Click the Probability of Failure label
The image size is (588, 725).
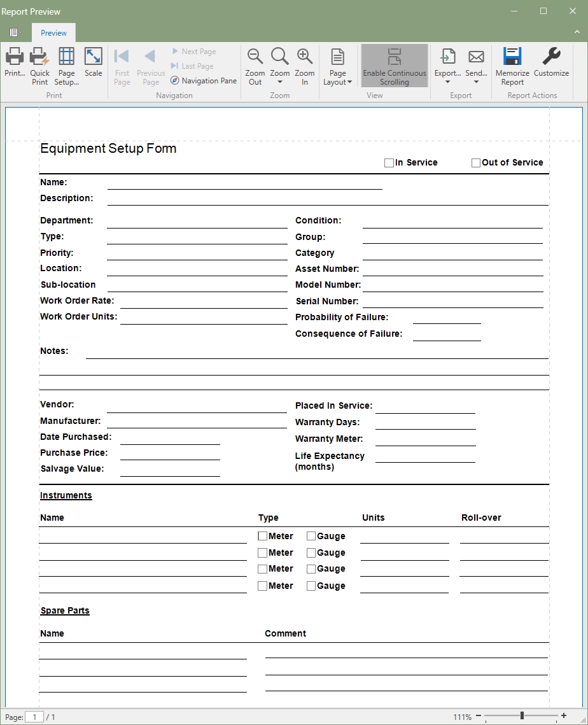pyautogui.click(x=342, y=317)
